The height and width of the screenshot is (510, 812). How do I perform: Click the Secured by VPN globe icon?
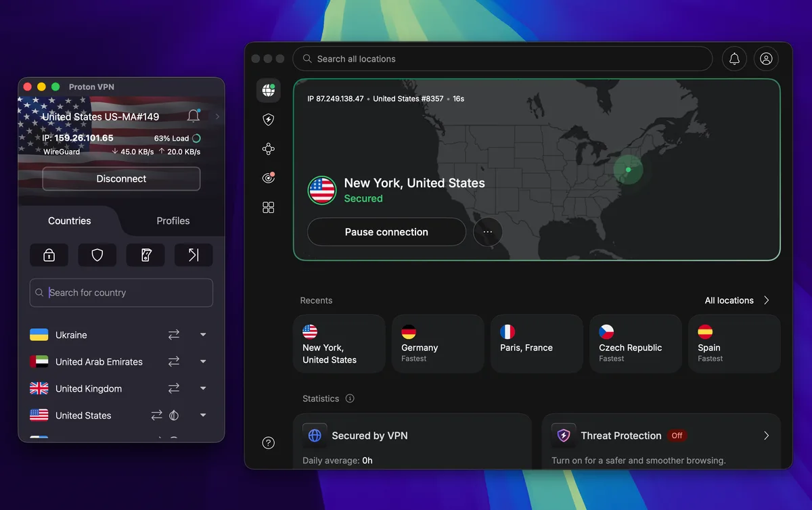tap(315, 436)
